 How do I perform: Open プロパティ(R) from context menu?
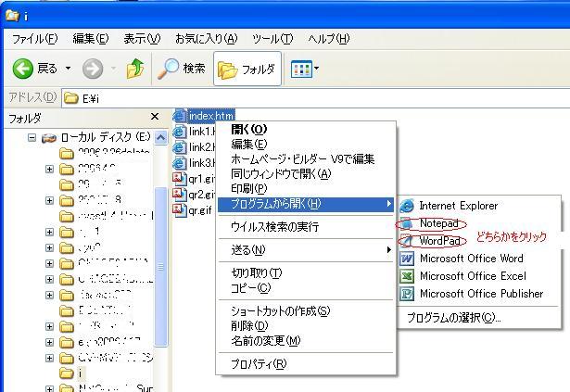click(306, 363)
